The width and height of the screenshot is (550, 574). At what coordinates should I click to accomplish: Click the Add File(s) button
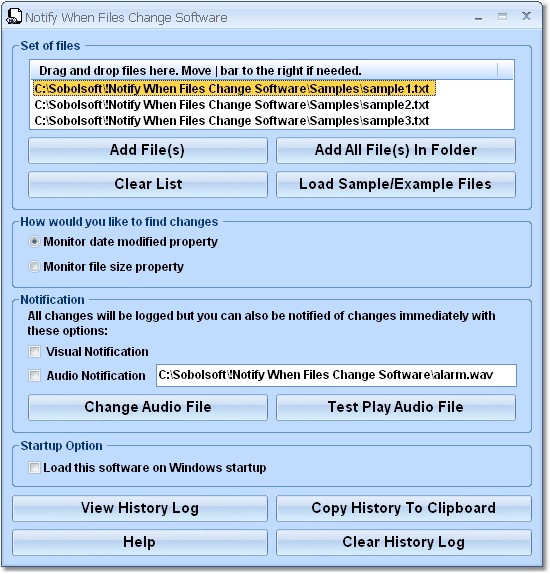pyautogui.click(x=148, y=150)
